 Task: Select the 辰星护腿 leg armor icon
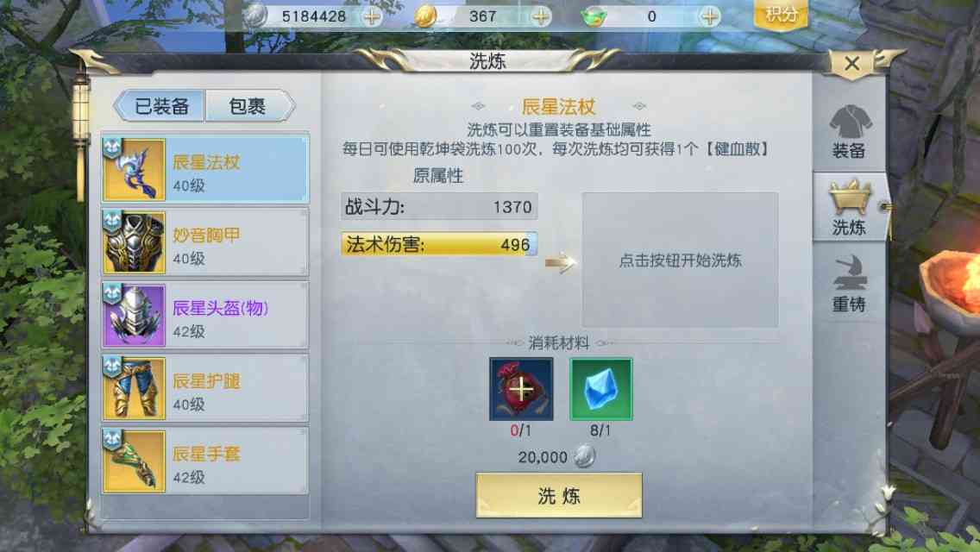(x=134, y=388)
